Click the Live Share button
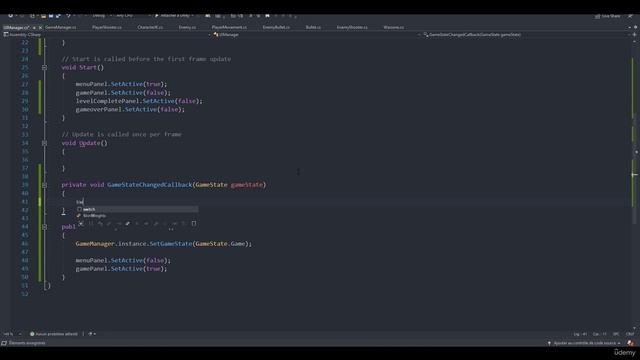This screenshot has height=360, width=640. coord(608,16)
